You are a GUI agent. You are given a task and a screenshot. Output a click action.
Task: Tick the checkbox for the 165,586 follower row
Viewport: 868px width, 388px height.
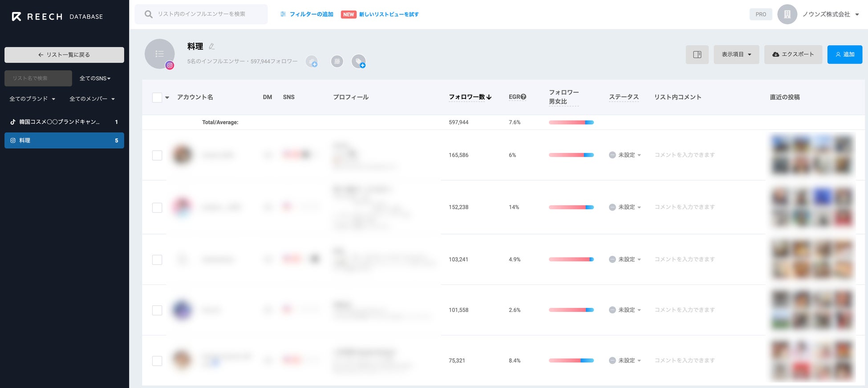pyautogui.click(x=157, y=155)
